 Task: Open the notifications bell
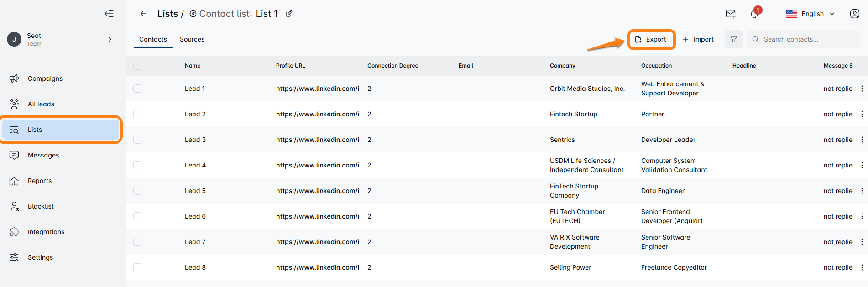pyautogui.click(x=754, y=14)
